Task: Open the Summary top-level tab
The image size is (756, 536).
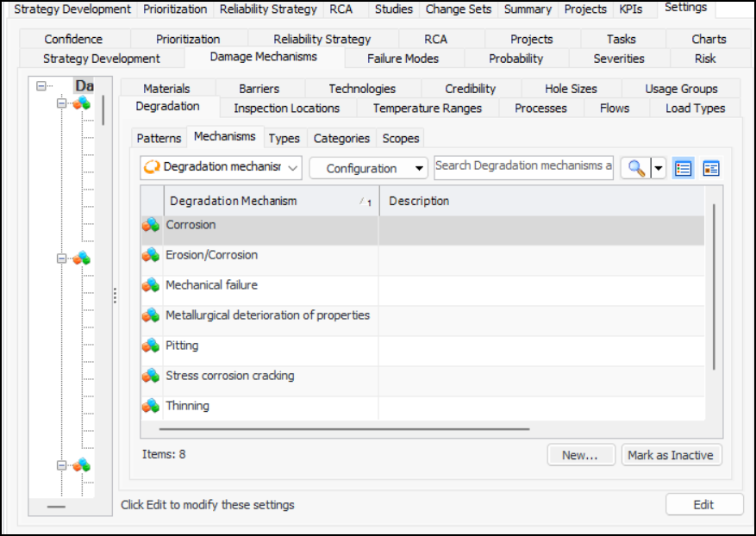Action: [528, 9]
